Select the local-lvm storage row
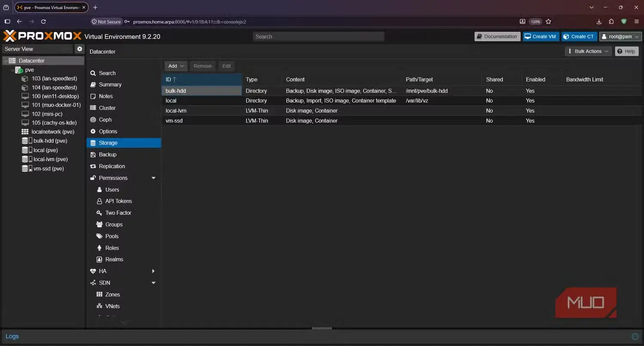 point(403,111)
